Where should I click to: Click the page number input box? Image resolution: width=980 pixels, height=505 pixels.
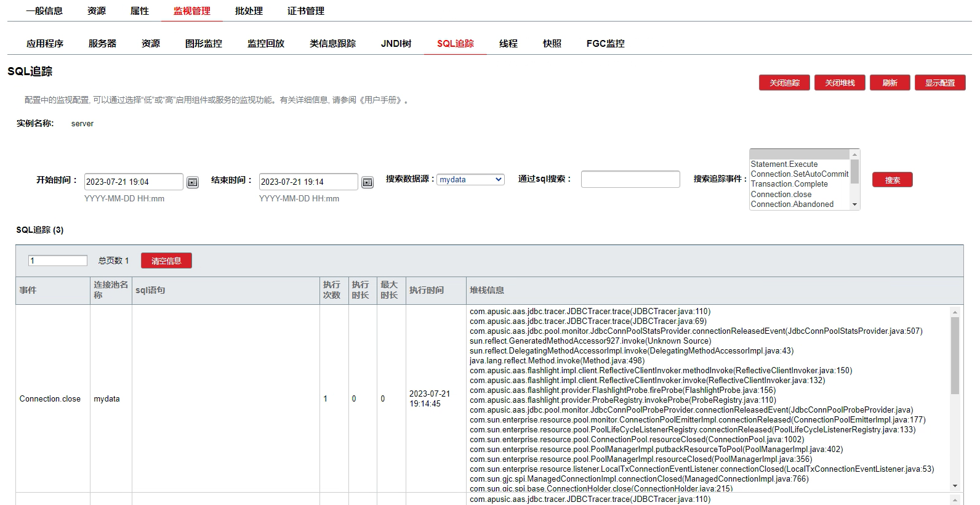pos(58,261)
